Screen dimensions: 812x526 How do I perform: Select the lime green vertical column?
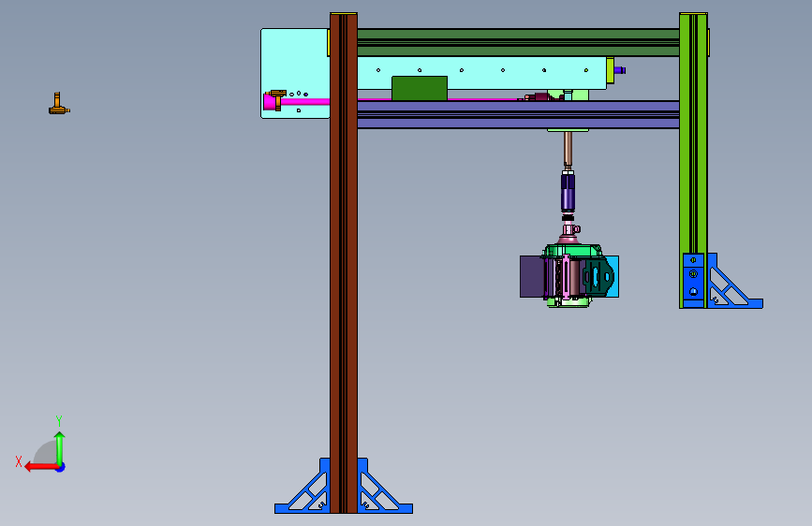[693, 160]
